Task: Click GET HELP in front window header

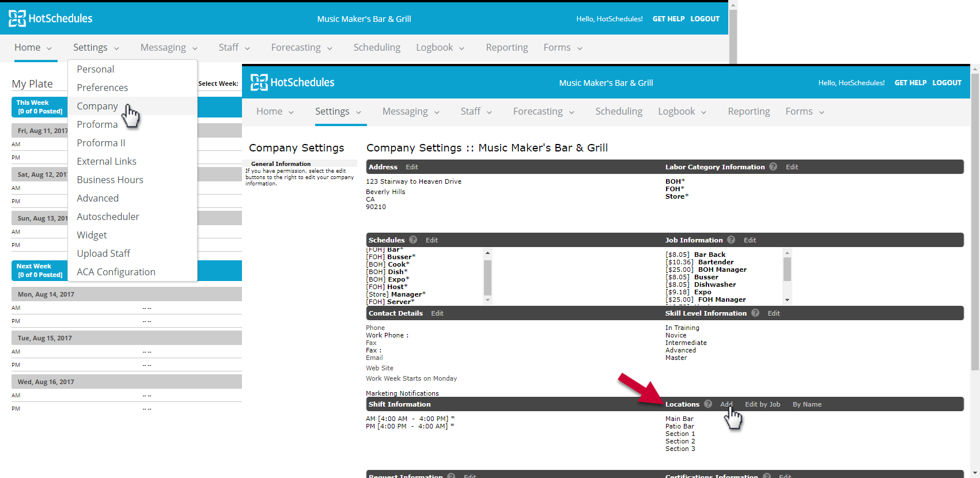Action: [910, 83]
